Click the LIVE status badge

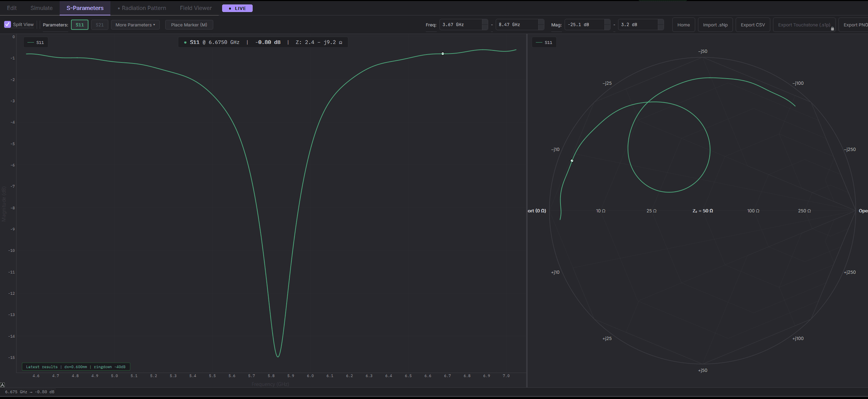(x=237, y=8)
